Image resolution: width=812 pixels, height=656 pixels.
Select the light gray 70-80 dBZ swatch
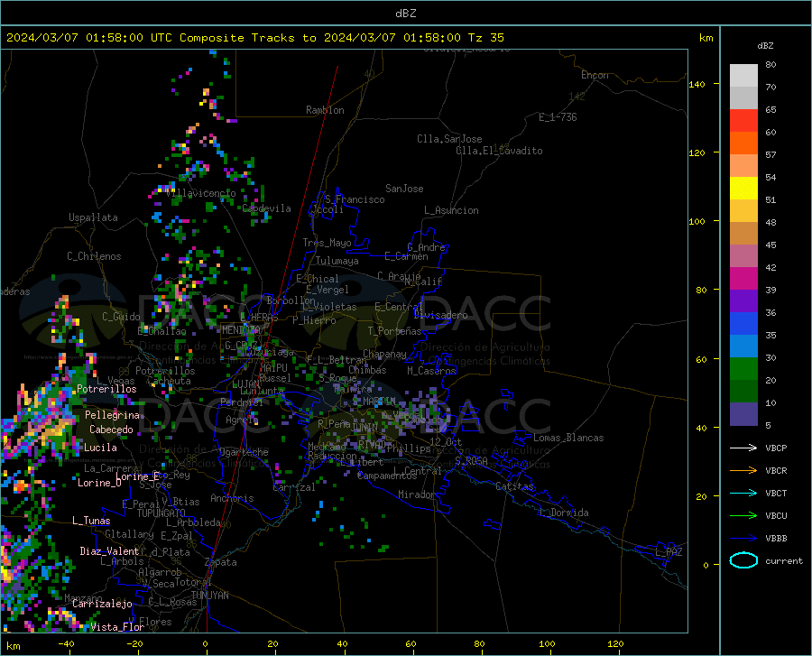pyautogui.click(x=743, y=76)
